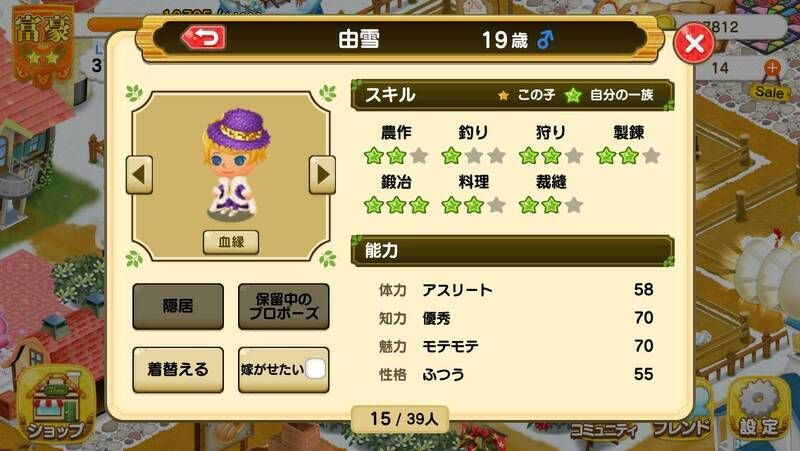Click the 15 / 39人 population counter

point(401,419)
